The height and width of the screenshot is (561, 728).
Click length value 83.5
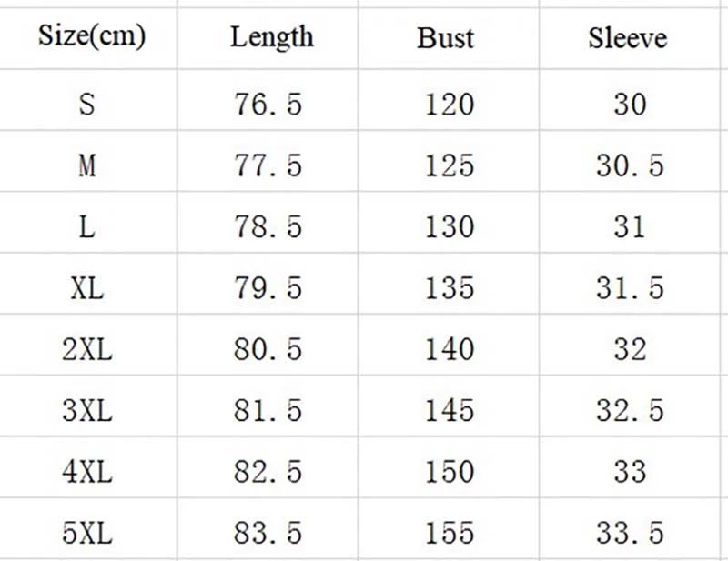[x=268, y=532]
